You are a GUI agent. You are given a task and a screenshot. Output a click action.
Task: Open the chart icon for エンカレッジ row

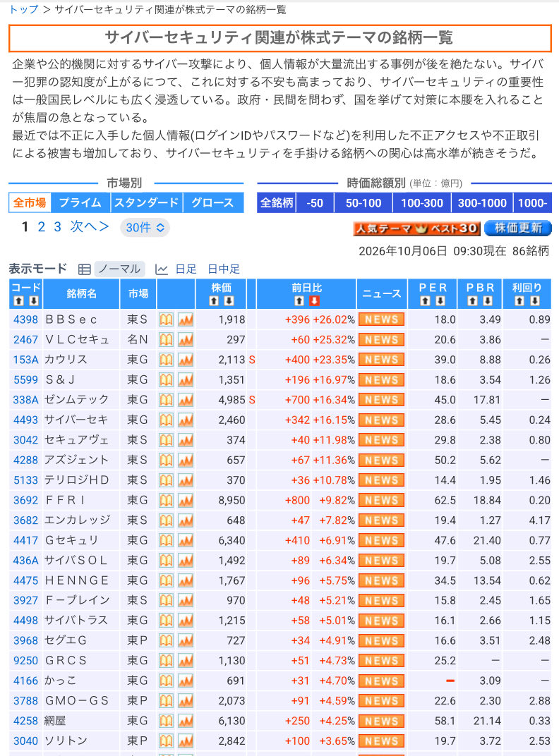click(186, 520)
